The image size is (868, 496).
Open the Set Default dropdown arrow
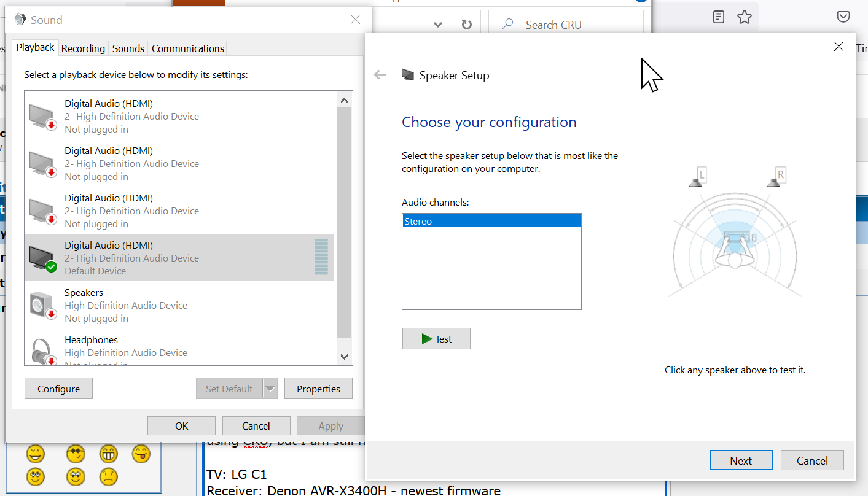click(x=270, y=389)
